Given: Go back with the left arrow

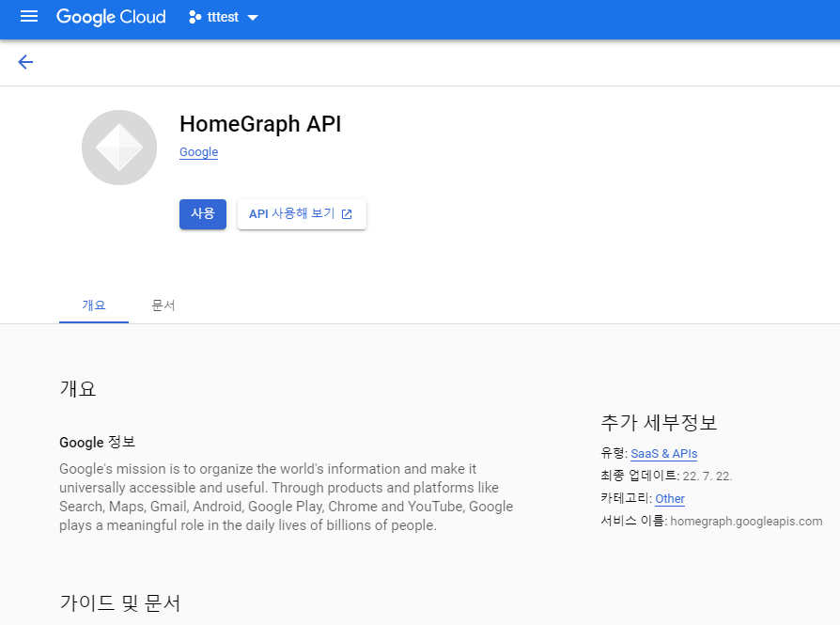Looking at the screenshot, I should 25,62.
